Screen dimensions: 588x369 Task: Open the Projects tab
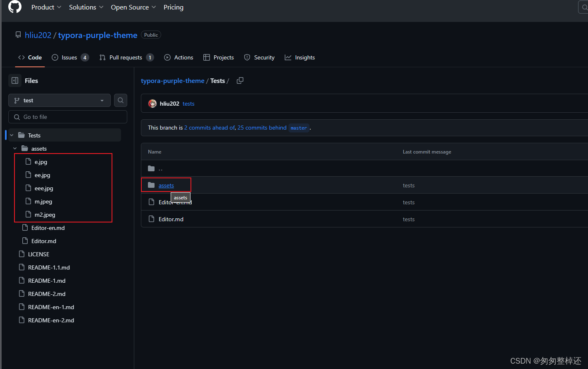point(219,57)
